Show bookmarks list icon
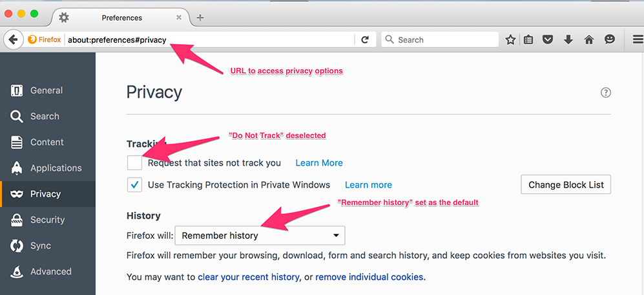Screen dimensions: 644x295 pos(528,39)
